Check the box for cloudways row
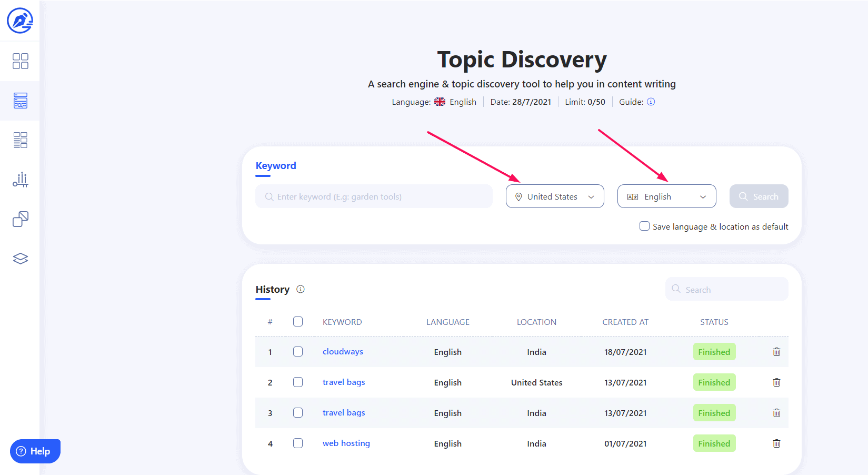The width and height of the screenshot is (868, 475). [298, 352]
